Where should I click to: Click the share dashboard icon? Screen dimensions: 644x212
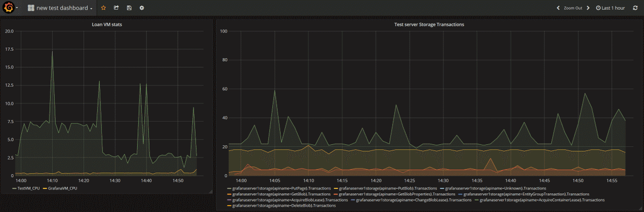click(x=116, y=8)
